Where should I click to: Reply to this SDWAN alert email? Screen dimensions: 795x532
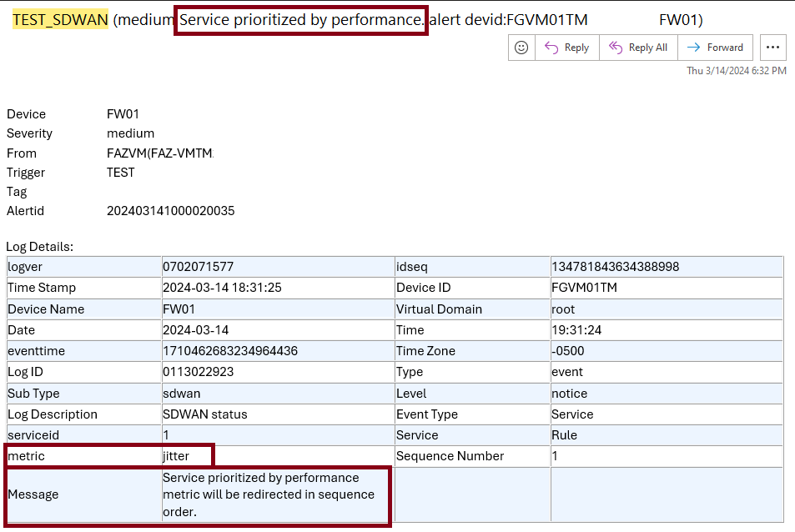[x=567, y=48]
